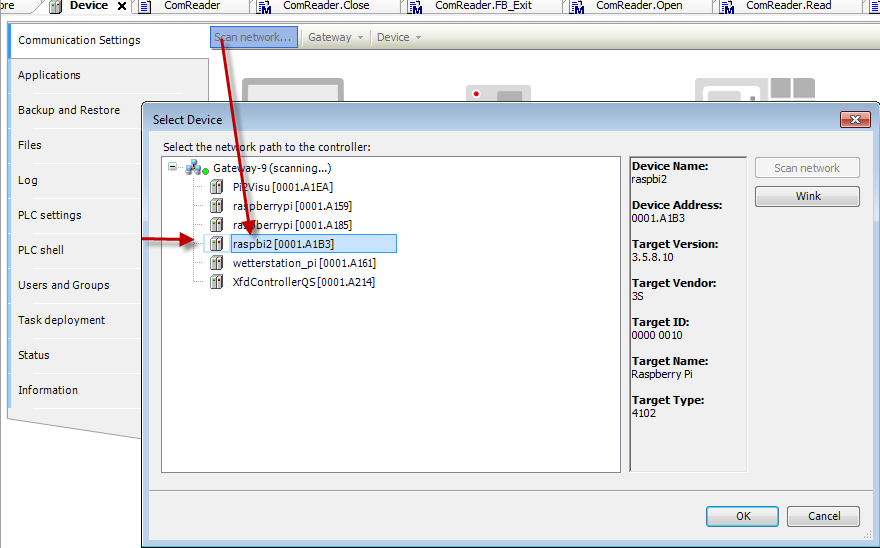Close the Device editor tab

pyautogui.click(x=122, y=6)
